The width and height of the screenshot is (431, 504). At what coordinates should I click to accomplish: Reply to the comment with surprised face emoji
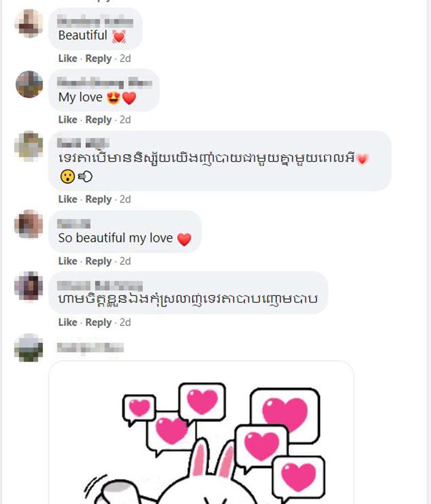[x=98, y=199]
